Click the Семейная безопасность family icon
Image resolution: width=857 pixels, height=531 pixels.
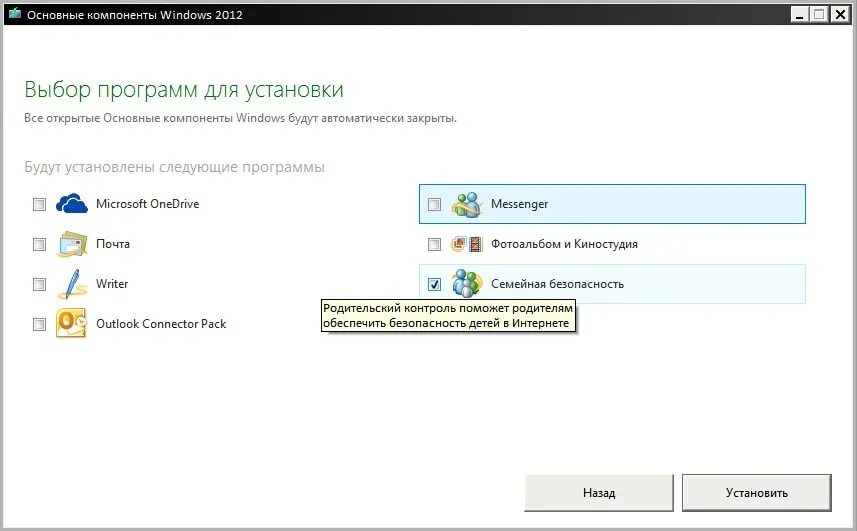pos(466,283)
